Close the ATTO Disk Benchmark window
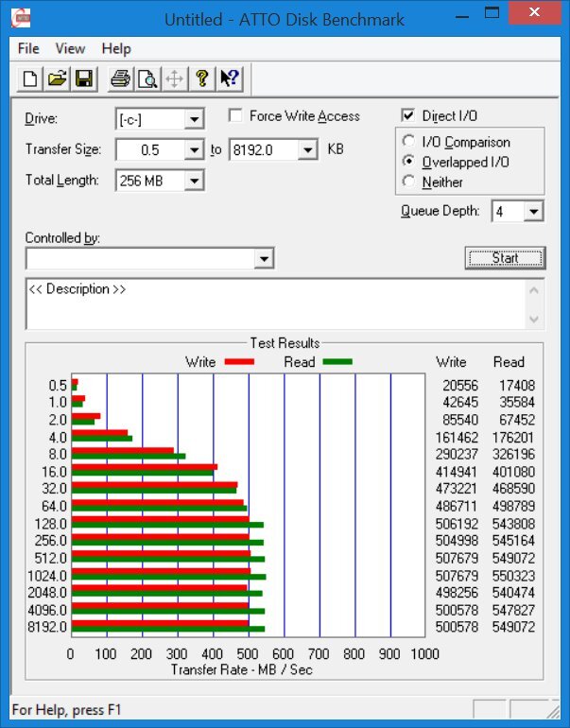Image resolution: width=570 pixels, height=728 pixels. click(x=534, y=13)
